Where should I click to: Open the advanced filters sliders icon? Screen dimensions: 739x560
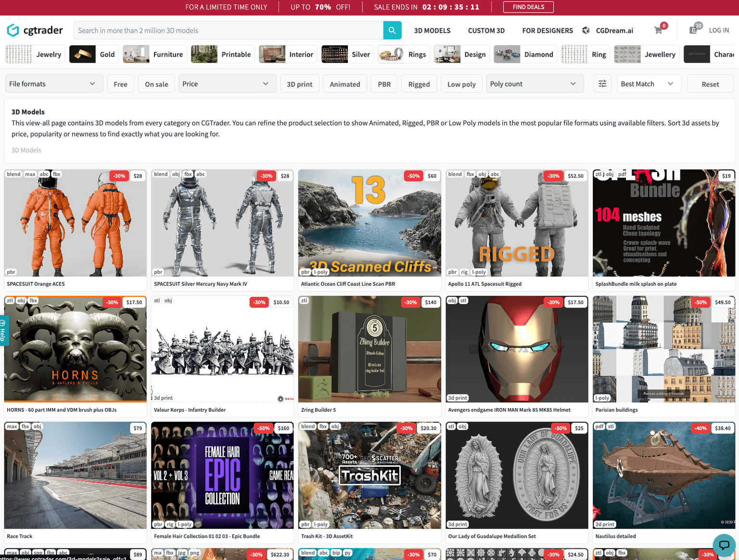click(602, 84)
